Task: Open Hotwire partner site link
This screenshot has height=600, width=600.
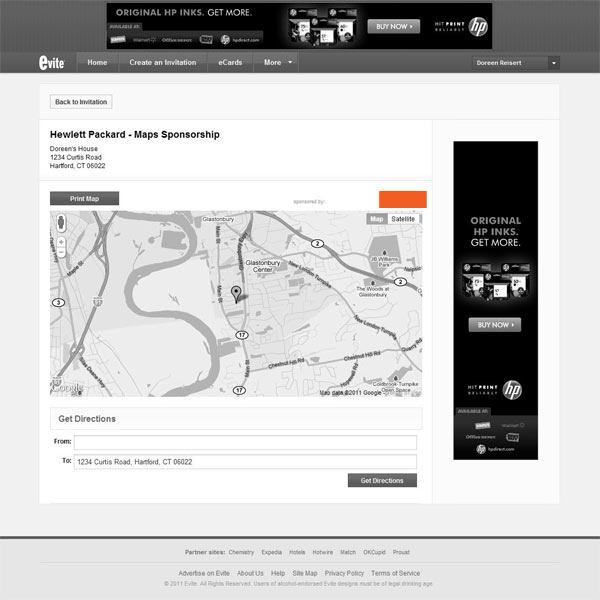Action: coord(323,552)
